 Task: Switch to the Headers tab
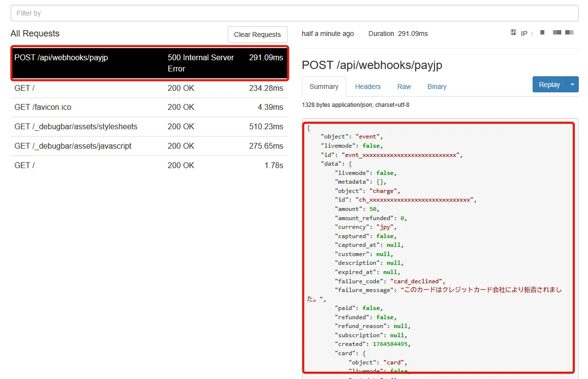click(x=368, y=86)
